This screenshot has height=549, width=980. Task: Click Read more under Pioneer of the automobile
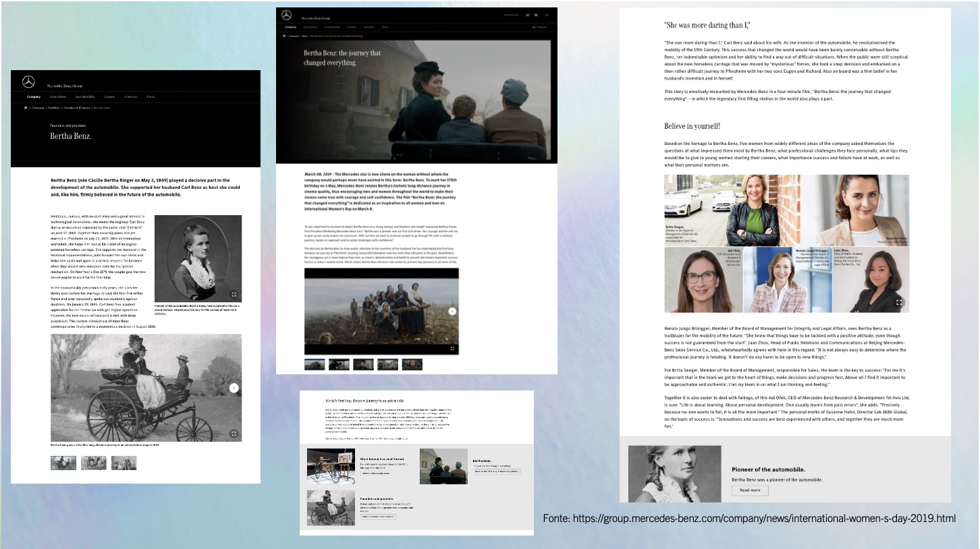coord(750,490)
